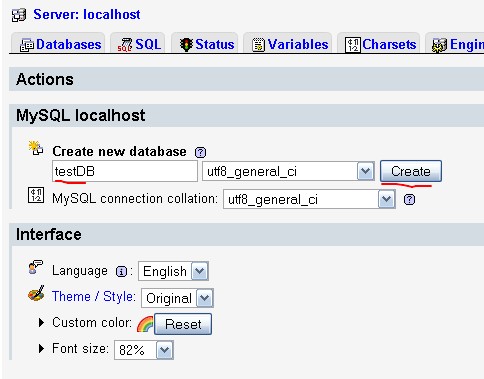484x379 pixels.
Task: Click the Theme palette icon
Action: coord(36,293)
